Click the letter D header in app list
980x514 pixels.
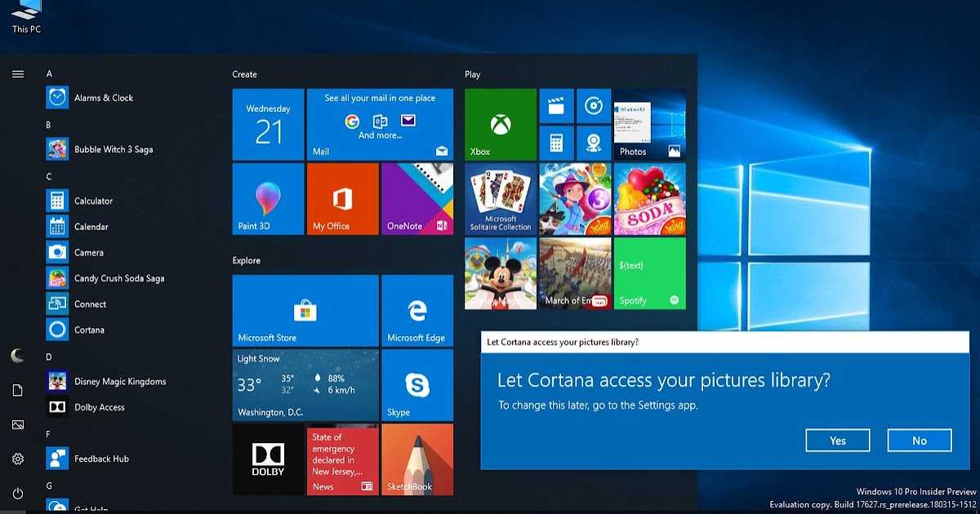(x=49, y=357)
